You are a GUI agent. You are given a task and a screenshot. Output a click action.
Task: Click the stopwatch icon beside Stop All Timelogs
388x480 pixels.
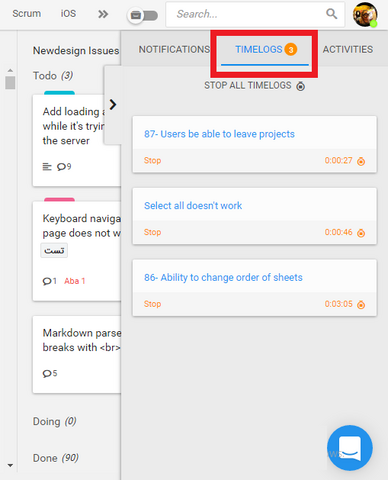click(301, 86)
